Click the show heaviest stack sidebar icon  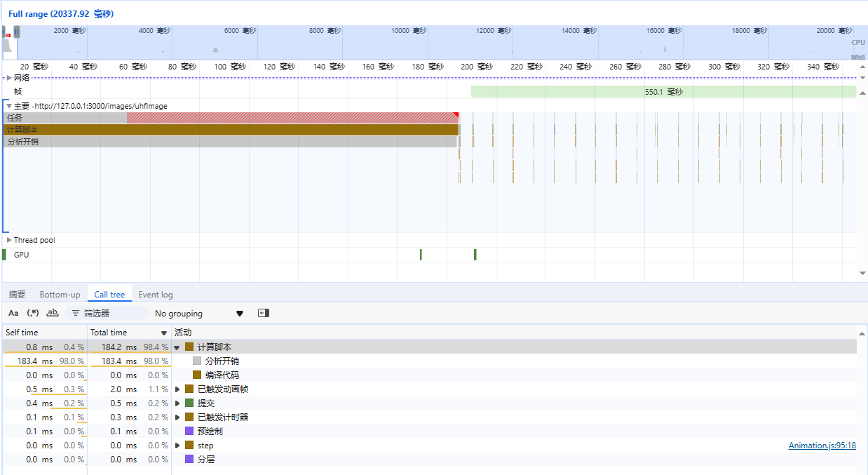pyautogui.click(x=264, y=313)
